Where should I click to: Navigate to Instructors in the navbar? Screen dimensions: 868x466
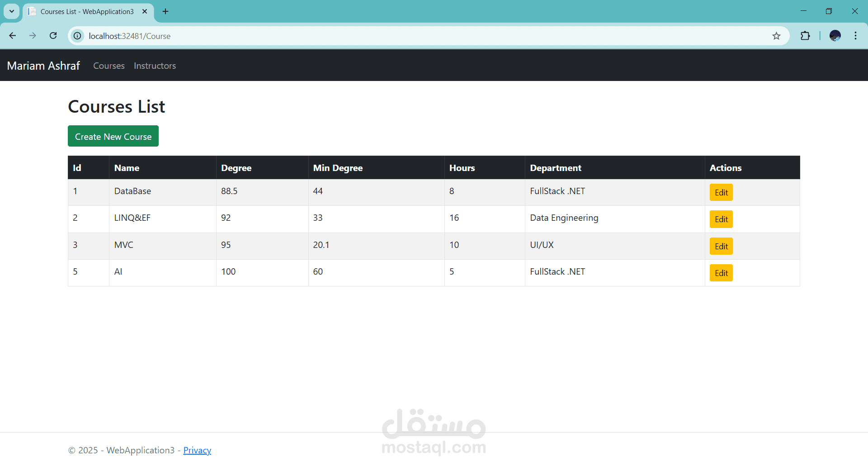point(155,66)
